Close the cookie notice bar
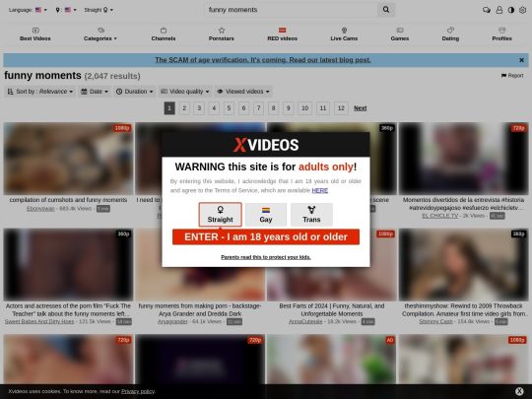Screen dimensions: 532x399 (519, 391)
